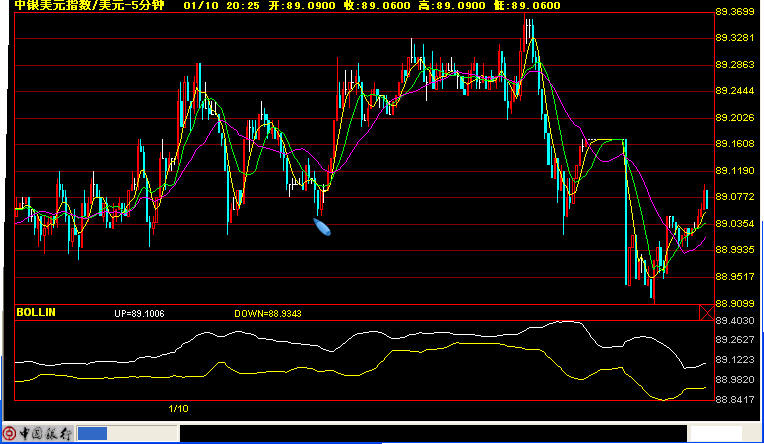This screenshot has width=764, height=444.
Task: Click the blue progress block in bottom bar
Action: 92,433
